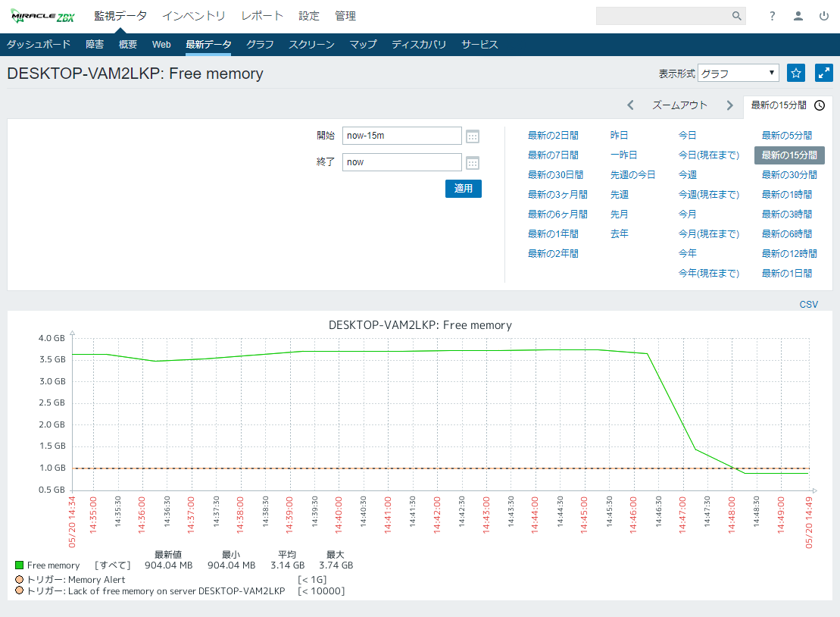Download data via CSV link
The image size is (840, 617).
808,304
